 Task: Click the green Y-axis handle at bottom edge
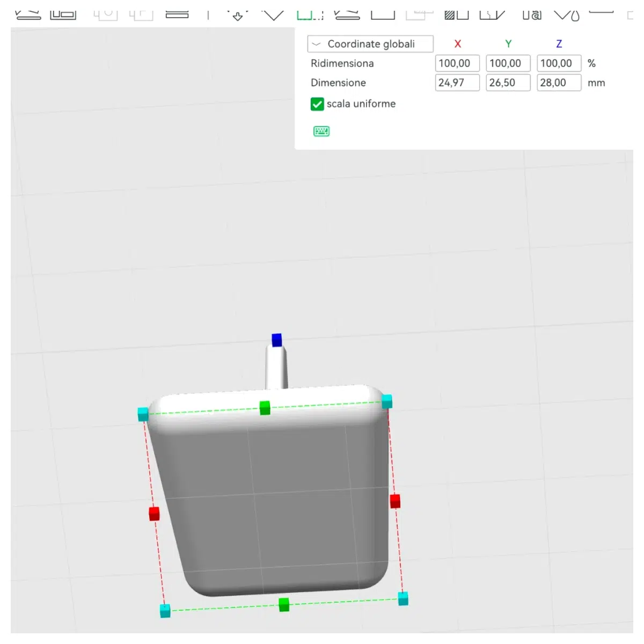(284, 605)
